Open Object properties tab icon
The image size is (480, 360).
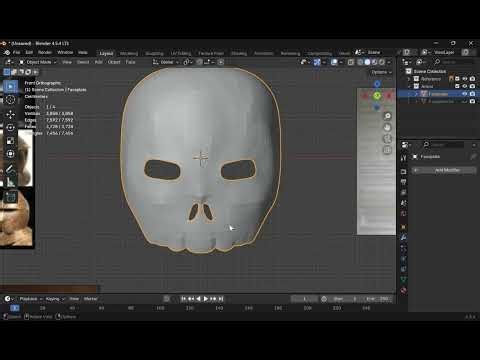click(x=403, y=227)
